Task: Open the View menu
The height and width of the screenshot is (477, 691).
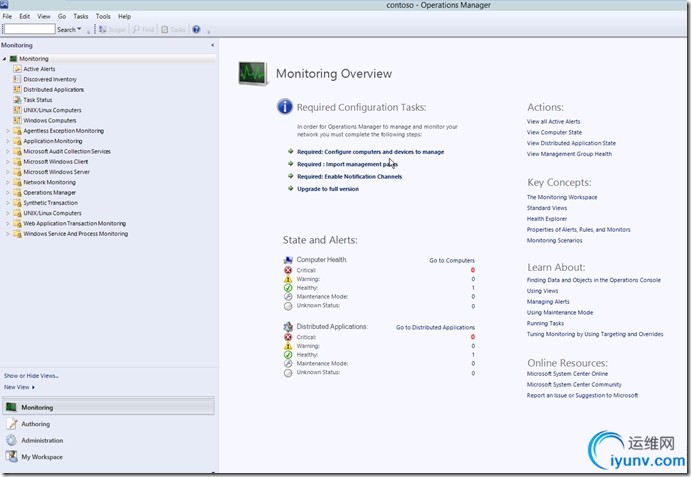Action: pyautogui.click(x=44, y=16)
